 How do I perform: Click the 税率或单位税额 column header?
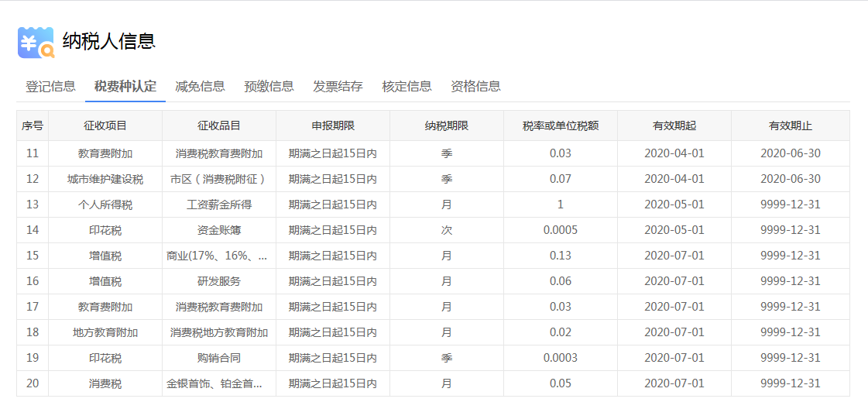(560, 125)
